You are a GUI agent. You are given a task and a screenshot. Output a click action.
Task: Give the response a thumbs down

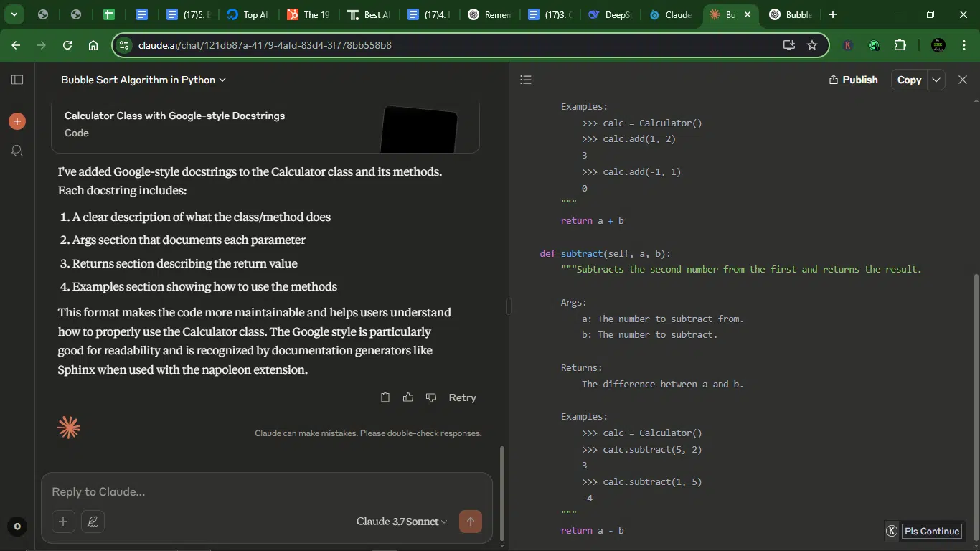431,397
